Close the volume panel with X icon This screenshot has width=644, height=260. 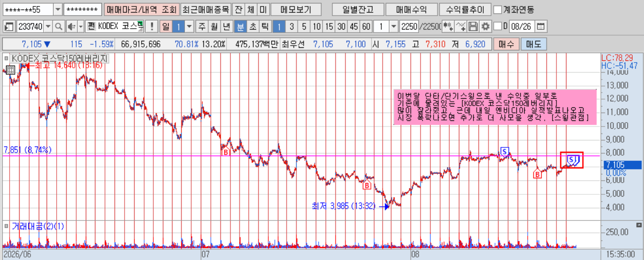coord(639,225)
